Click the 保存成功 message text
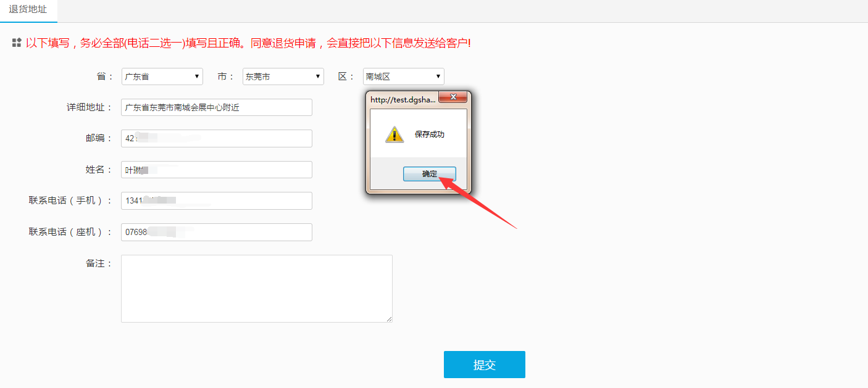 [429, 134]
